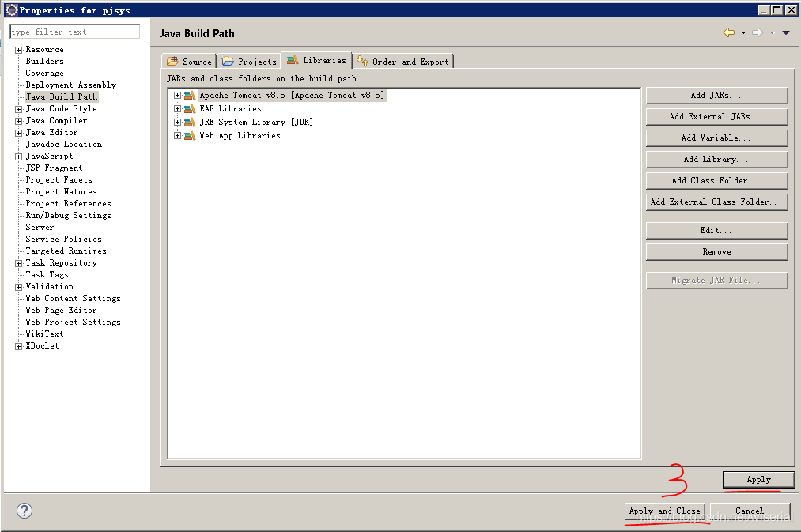Viewport: 801px width, 532px height.
Task: Expand the JavaScript node
Action: 18,157
